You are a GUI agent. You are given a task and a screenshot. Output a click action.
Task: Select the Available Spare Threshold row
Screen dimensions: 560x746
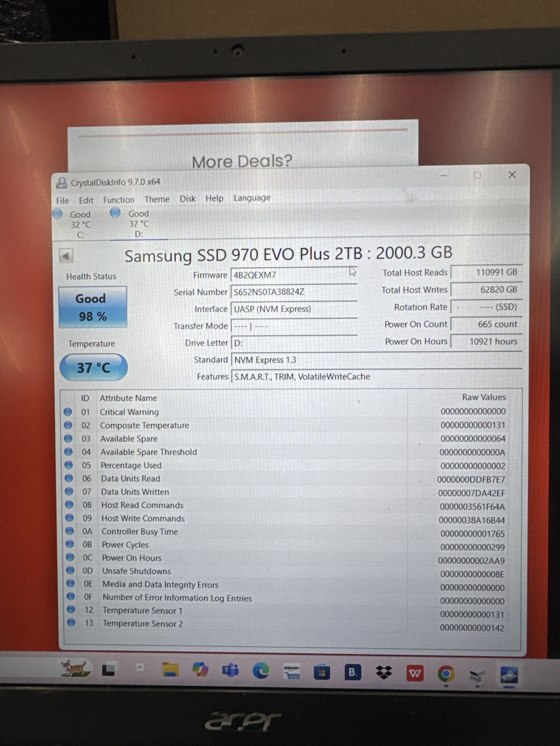click(x=285, y=452)
